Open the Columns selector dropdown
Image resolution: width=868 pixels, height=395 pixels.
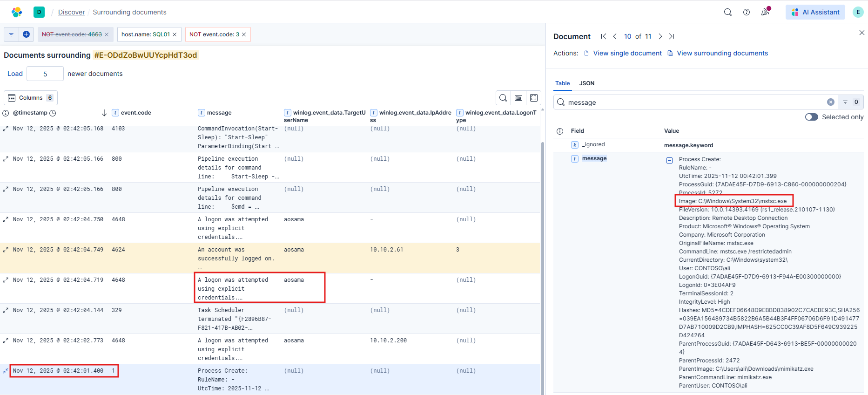click(31, 98)
